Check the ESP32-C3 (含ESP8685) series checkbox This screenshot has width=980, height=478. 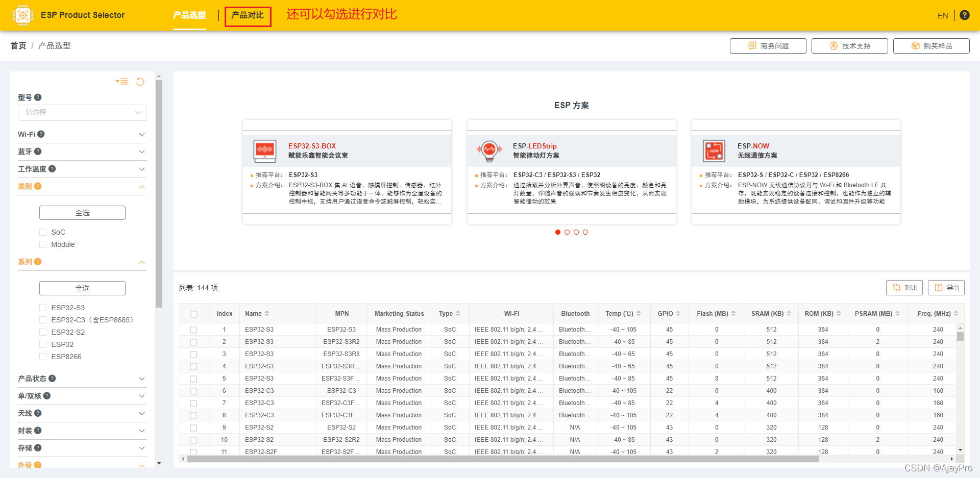(43, 320)
